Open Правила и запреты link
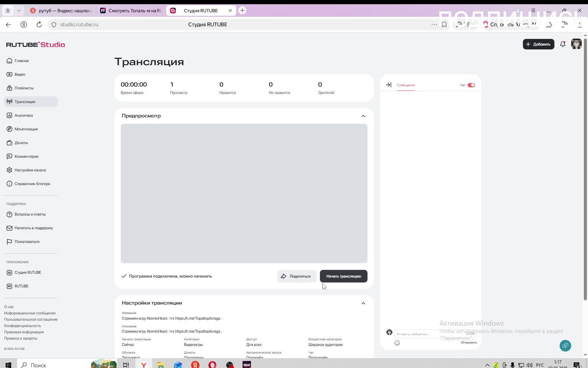This screenshot has height=368, width=588. (21, 338)
